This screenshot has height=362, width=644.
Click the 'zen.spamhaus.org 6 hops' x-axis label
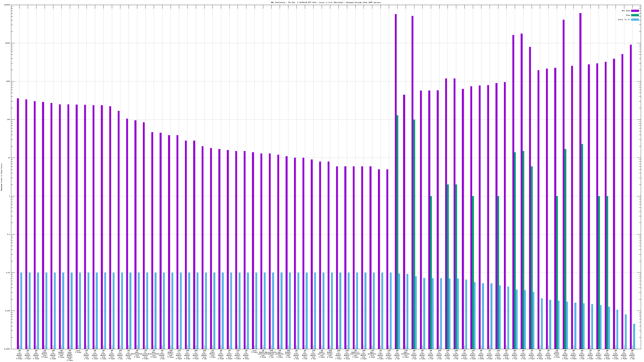pyautogui.click(x=372, y=354)
